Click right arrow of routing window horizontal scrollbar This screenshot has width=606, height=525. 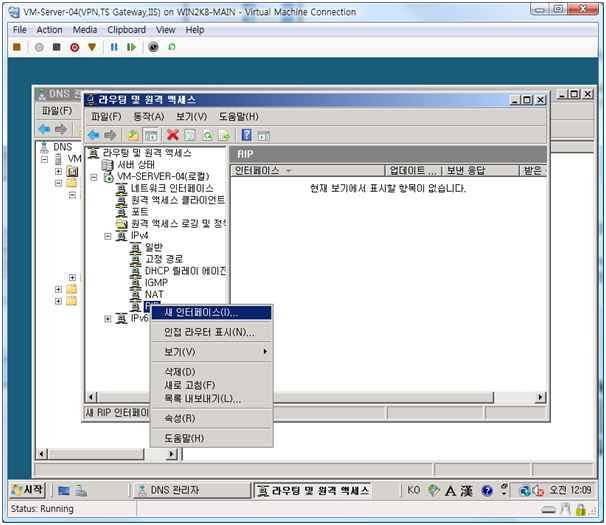540,397
